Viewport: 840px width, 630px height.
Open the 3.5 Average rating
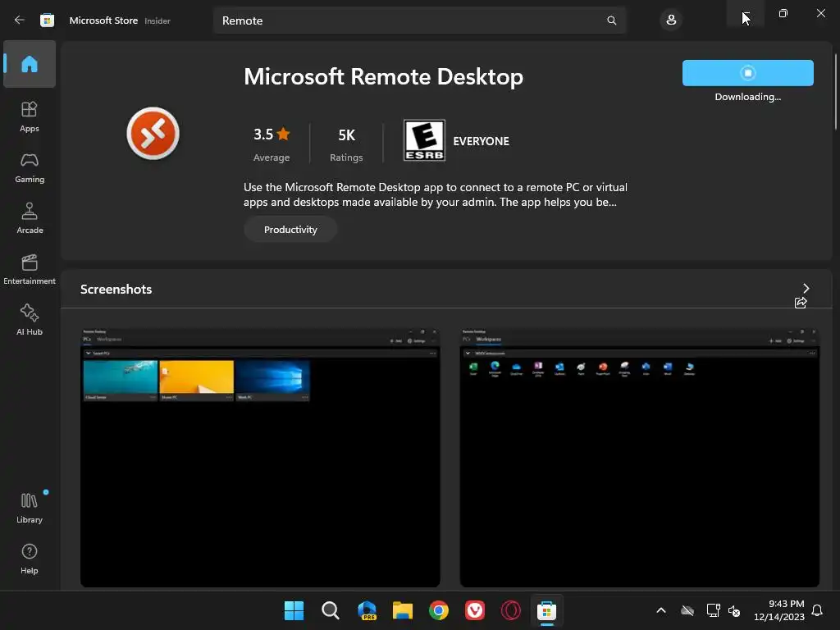272,144
